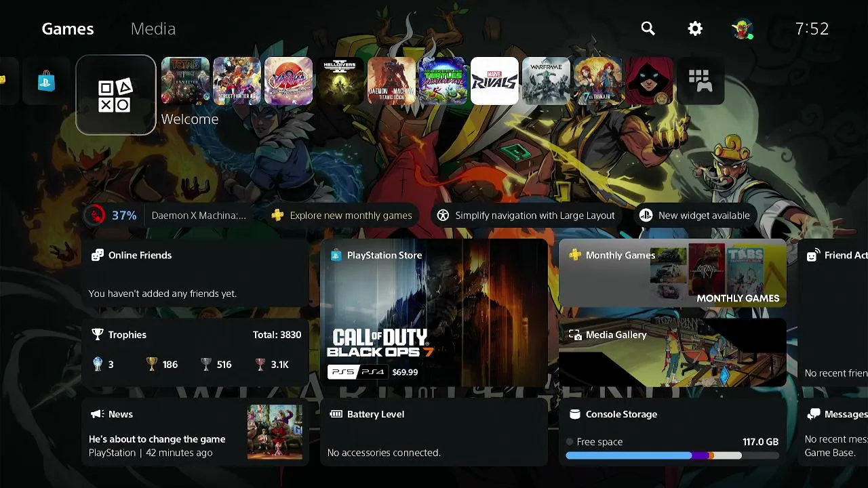Open the Game Library grid icon
The height and width of the screenshot is (488, 868).
coord(701,81)
